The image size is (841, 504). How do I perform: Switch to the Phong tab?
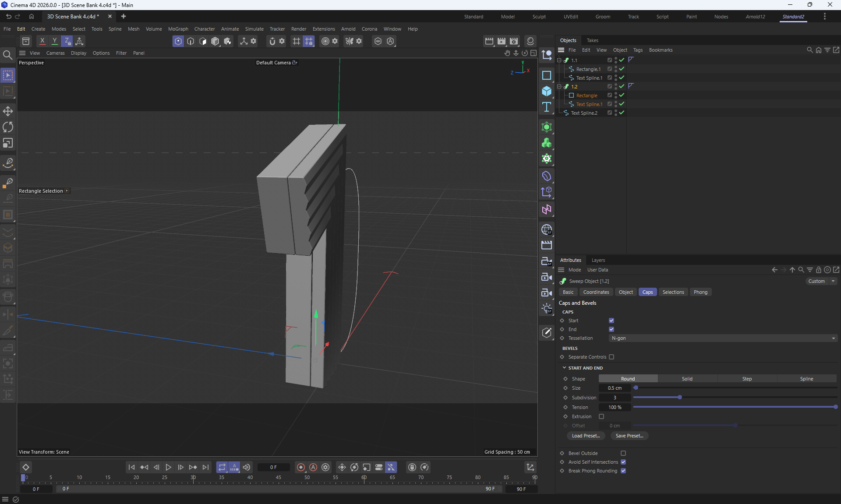click(x=700, y=292)
